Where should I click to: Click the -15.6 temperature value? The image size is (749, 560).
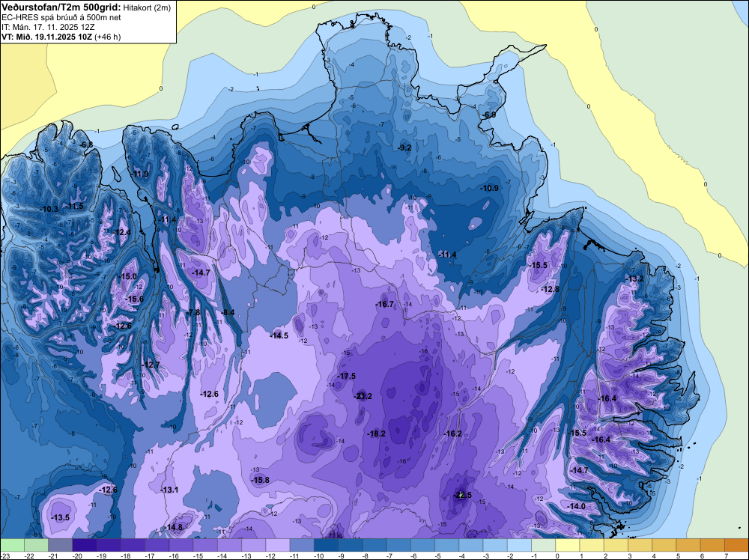[x=134, y=299]
